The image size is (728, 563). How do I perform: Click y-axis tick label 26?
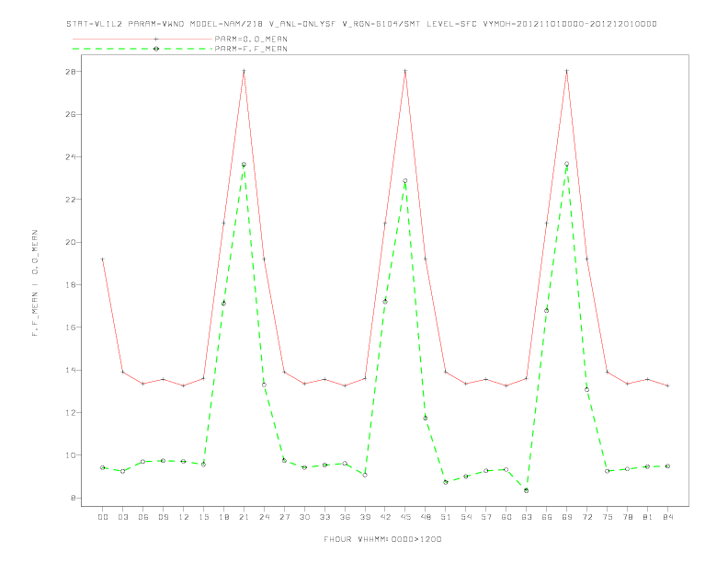[x=71, y=114]
